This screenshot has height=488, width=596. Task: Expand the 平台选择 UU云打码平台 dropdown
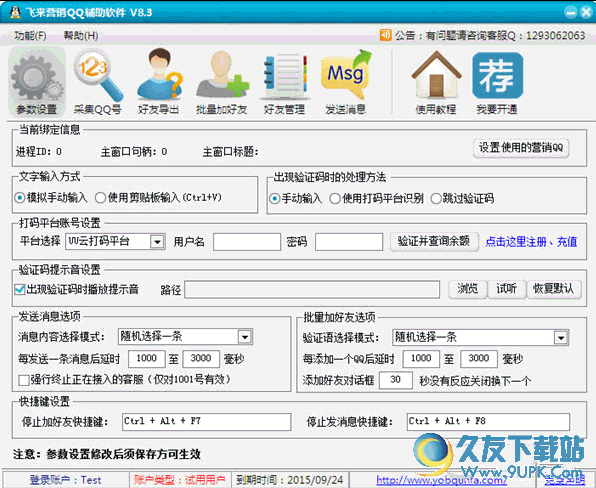click(157, 242)
